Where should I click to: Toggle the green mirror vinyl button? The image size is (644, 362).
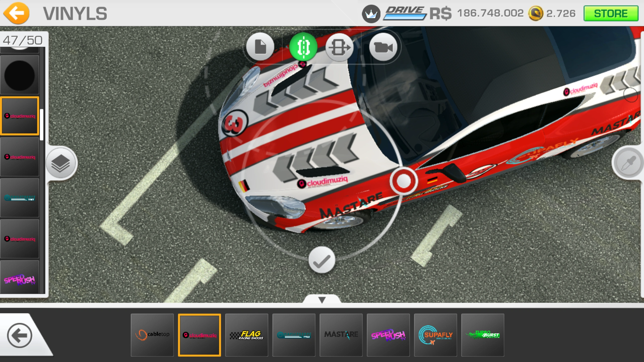pos(303,47)
